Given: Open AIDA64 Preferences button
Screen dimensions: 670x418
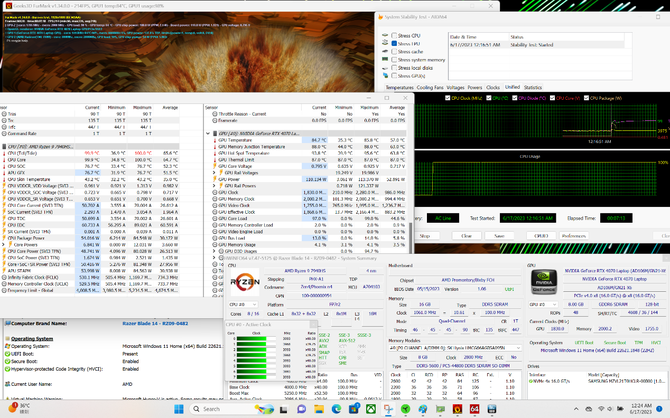Looking at the screenshot, I should point(573,235).
